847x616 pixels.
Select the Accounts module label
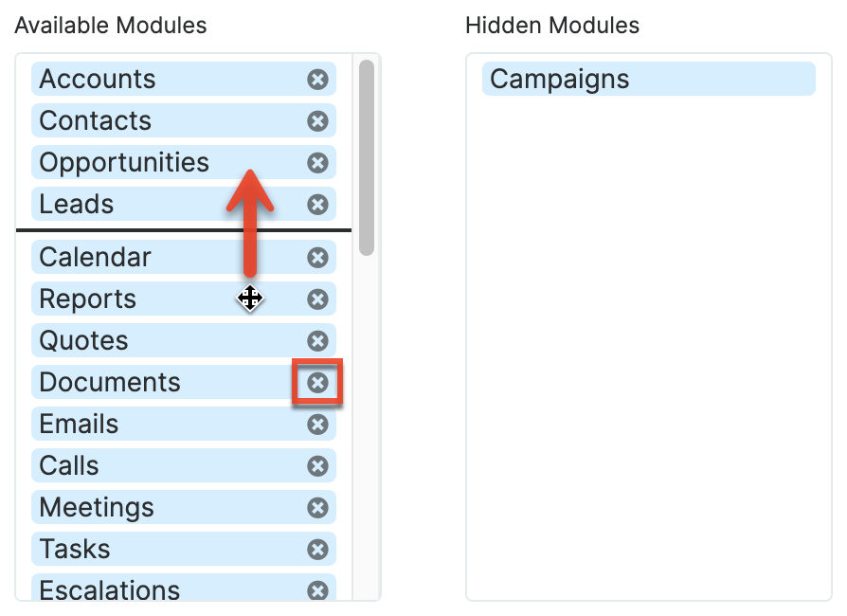98,80
